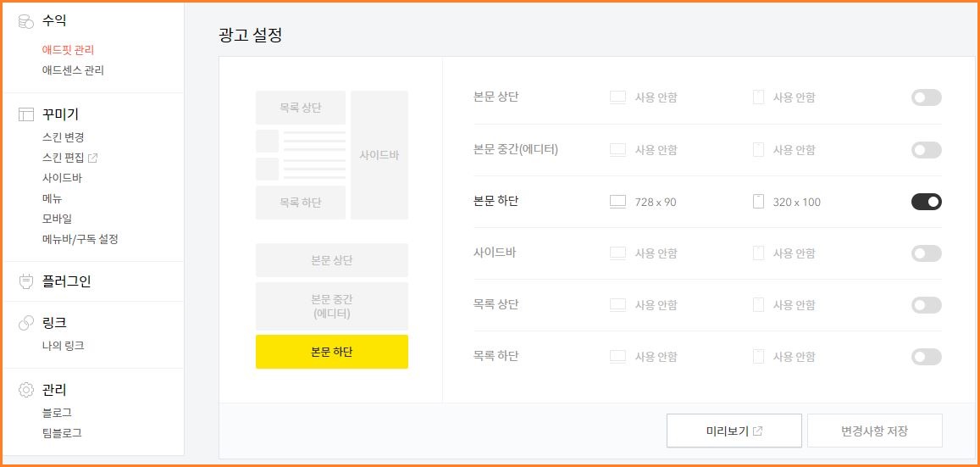980x467 pixels.
Task: Select the 플러그인 section heading
Action: (x=66, y=282)
